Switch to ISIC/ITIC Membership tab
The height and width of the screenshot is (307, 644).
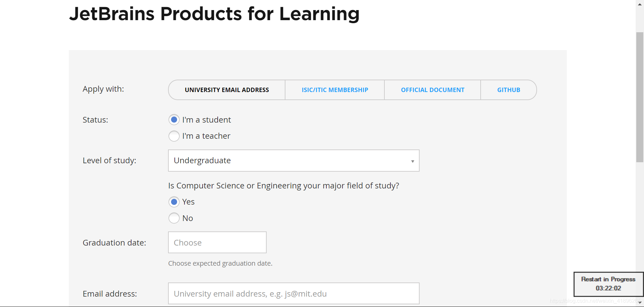pyautogui.click(x=335, y=90)
